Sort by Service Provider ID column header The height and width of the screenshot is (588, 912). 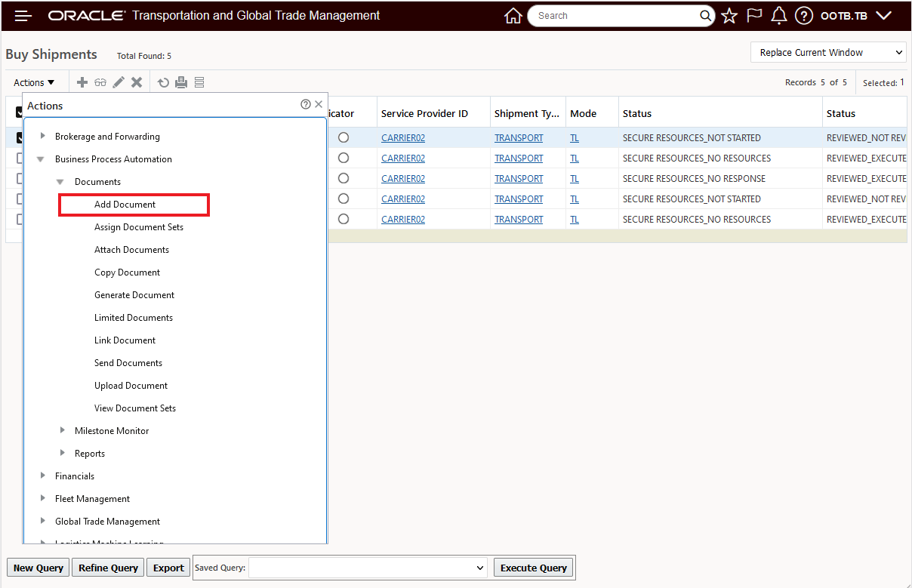click(424, 113)
